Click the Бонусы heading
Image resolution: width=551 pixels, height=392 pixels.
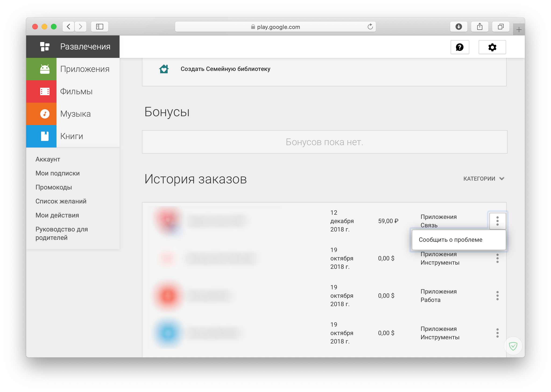coord(167,112)
